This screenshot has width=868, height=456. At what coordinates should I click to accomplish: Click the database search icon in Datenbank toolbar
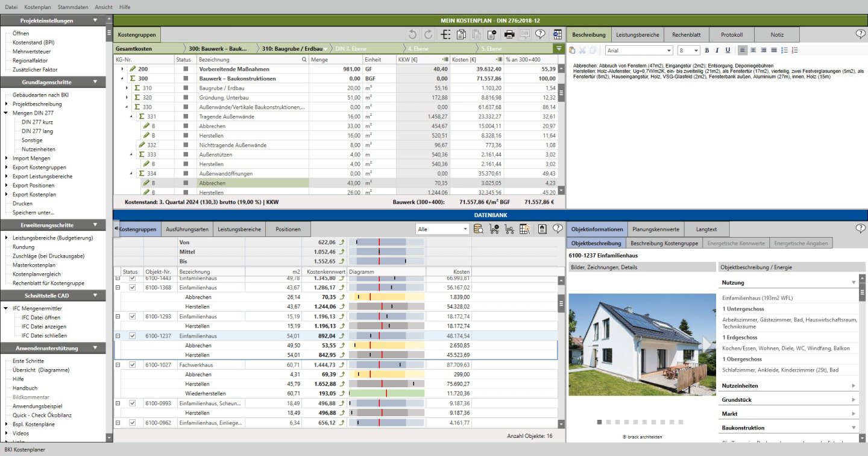click(478, 229)
